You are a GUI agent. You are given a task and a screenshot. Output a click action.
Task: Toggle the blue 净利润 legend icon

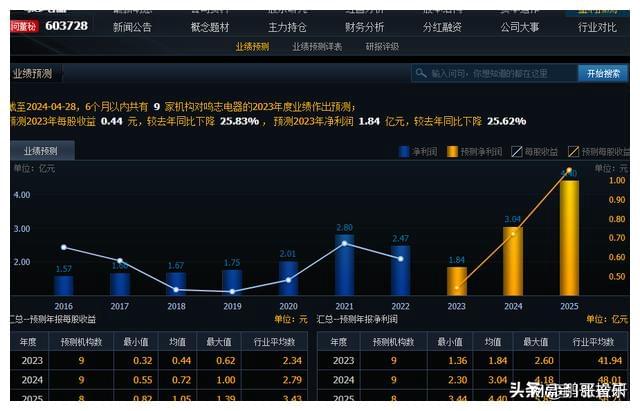pyautogui.click(x=404, y=152)
